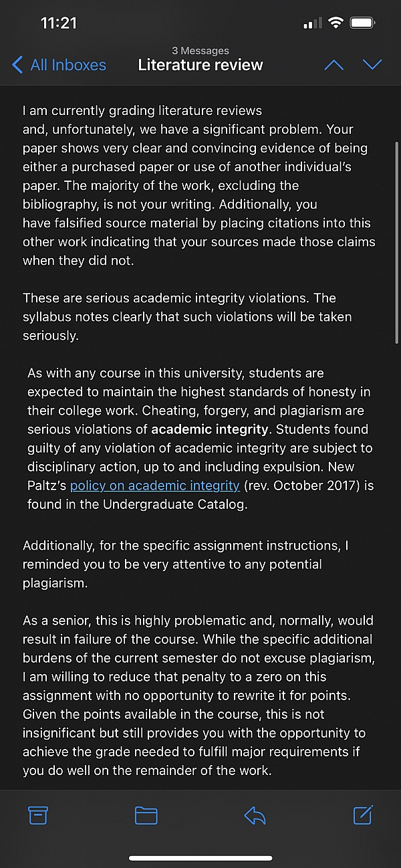Tap the Reply arrow icon
Image resolution: width=401 pixels, height=868 pixels.
(x=255, y=815)
